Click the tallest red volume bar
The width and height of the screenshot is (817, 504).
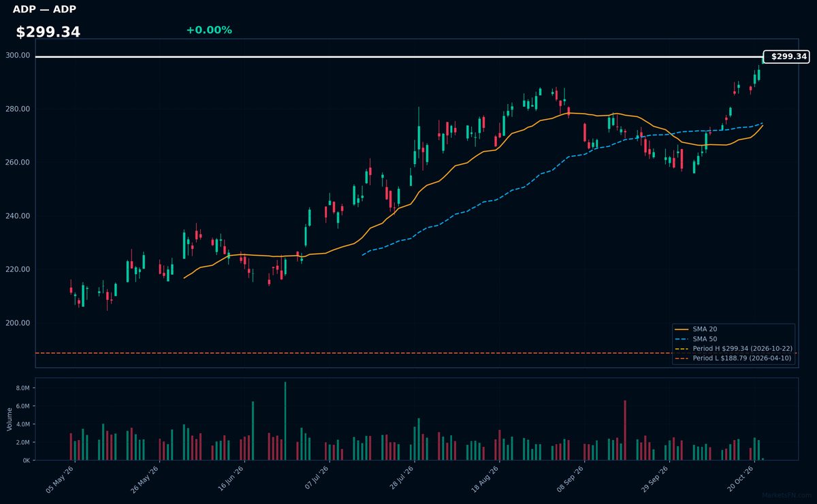coord(625,431)
